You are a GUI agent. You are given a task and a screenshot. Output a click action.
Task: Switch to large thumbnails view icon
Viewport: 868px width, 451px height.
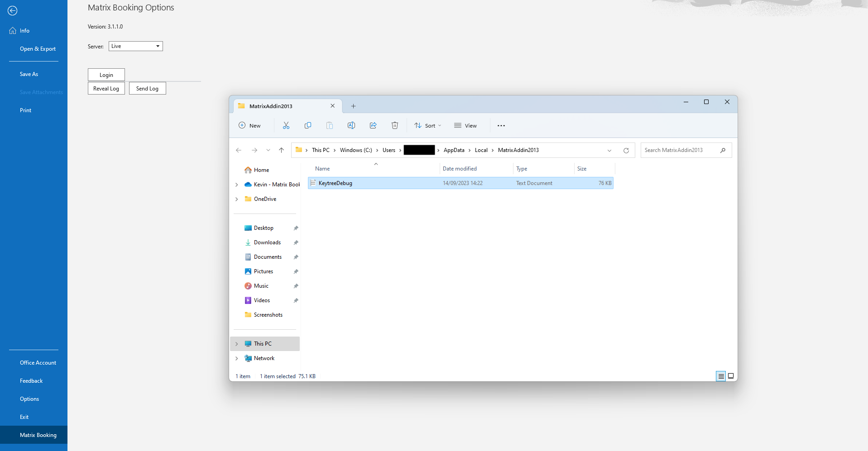pyautogui.click(x=731, y=376)
